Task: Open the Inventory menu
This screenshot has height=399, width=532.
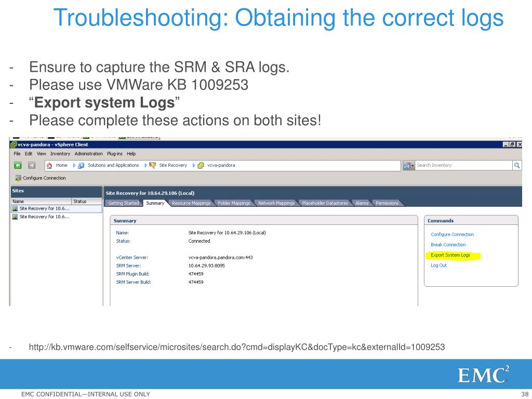Action: [60, 154]
